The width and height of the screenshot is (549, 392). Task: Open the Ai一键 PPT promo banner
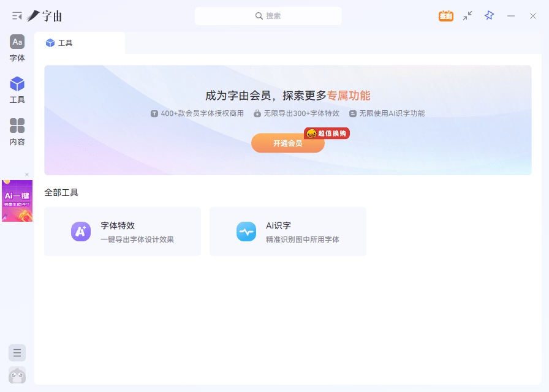(x=17, y=201)
